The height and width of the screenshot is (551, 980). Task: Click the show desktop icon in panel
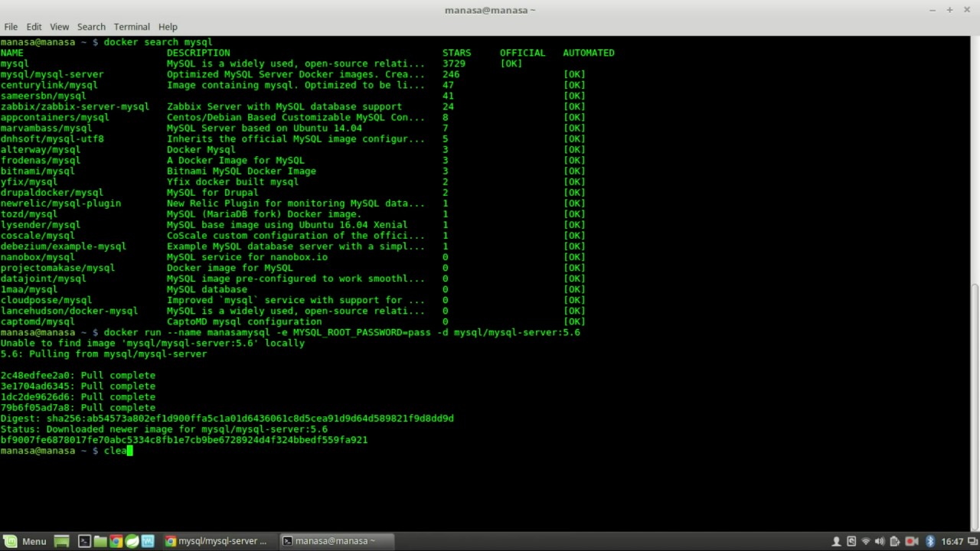click(61, 541)
